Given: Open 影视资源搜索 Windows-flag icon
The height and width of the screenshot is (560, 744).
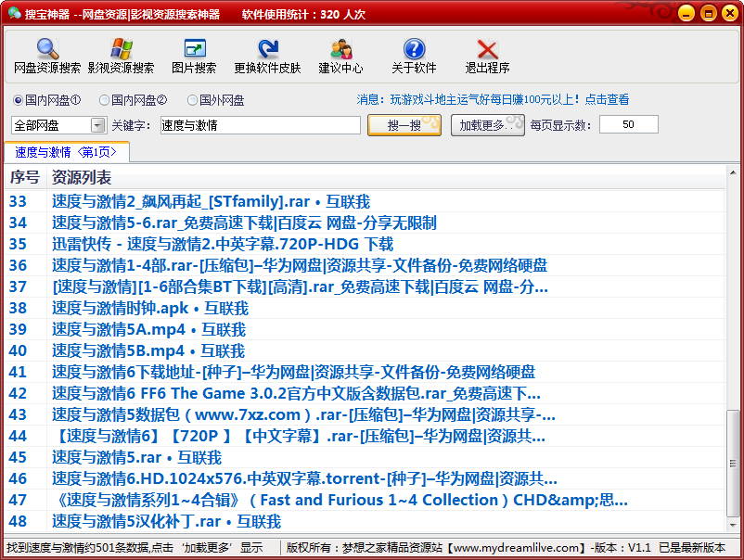Looking at the screenshot, I should [x=121, y=56].
